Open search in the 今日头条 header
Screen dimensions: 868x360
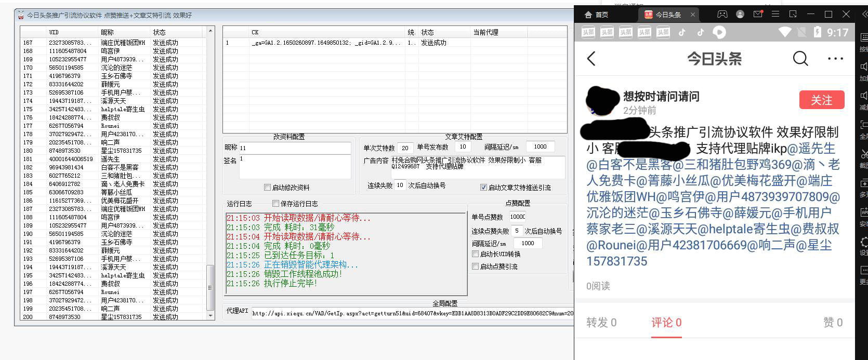coord(800,58)
